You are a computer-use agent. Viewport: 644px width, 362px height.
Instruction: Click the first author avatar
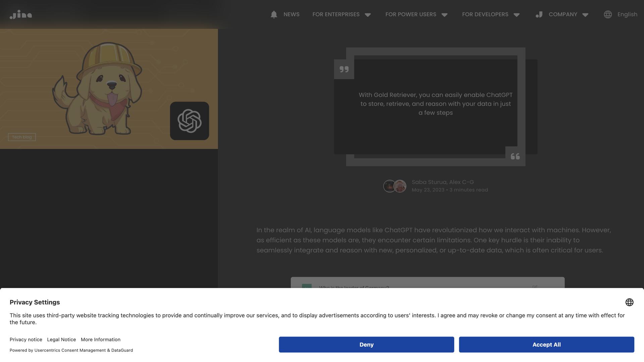click(x=389, y=186)
